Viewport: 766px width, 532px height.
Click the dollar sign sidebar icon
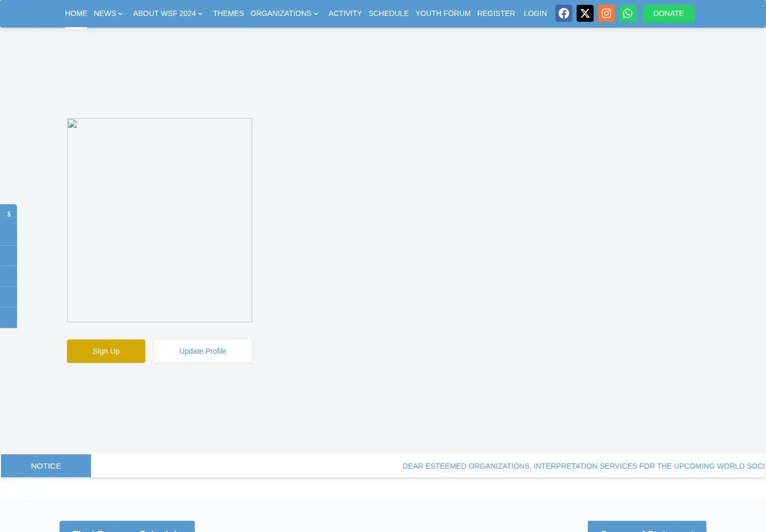pyautogui.click(x=9, y=214)
